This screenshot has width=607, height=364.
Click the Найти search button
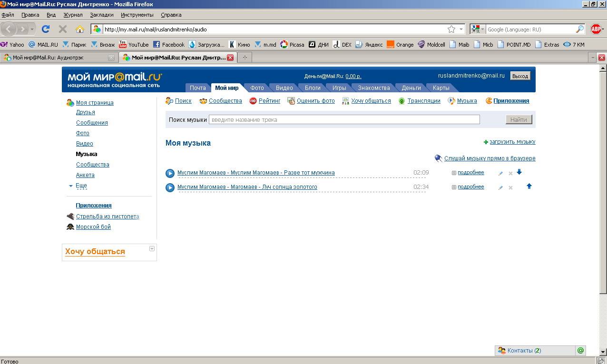[519, 119]
